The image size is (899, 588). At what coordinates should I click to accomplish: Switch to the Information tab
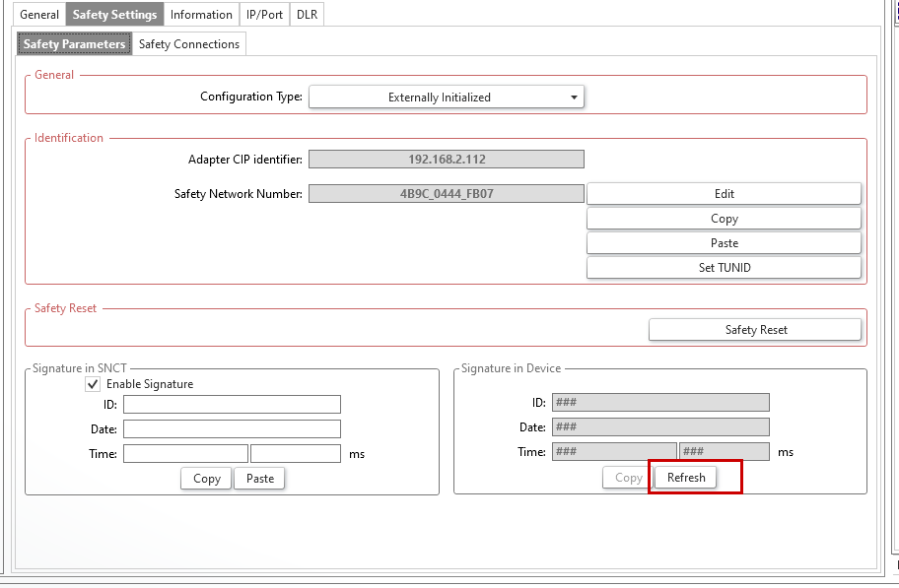(x=201, y=15)
